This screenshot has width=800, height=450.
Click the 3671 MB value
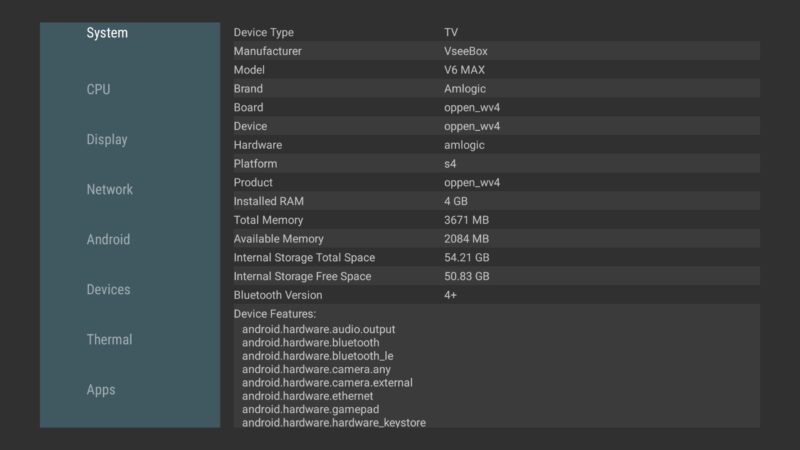466,220
